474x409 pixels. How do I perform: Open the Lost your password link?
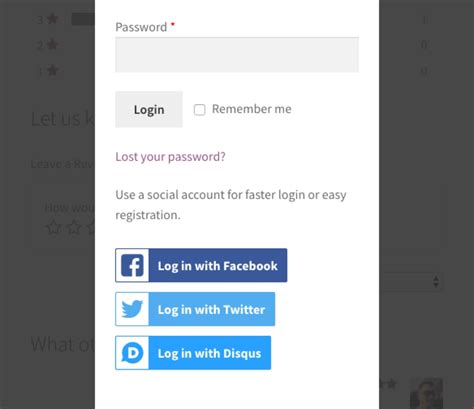pyautogui.click(x=170, y=157)
